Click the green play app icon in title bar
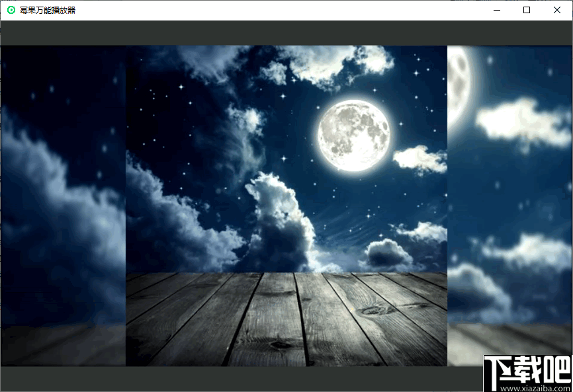Image resolution: width=573 pixels, height=392 pixels. pyautogui.click(x=11, y=10)
